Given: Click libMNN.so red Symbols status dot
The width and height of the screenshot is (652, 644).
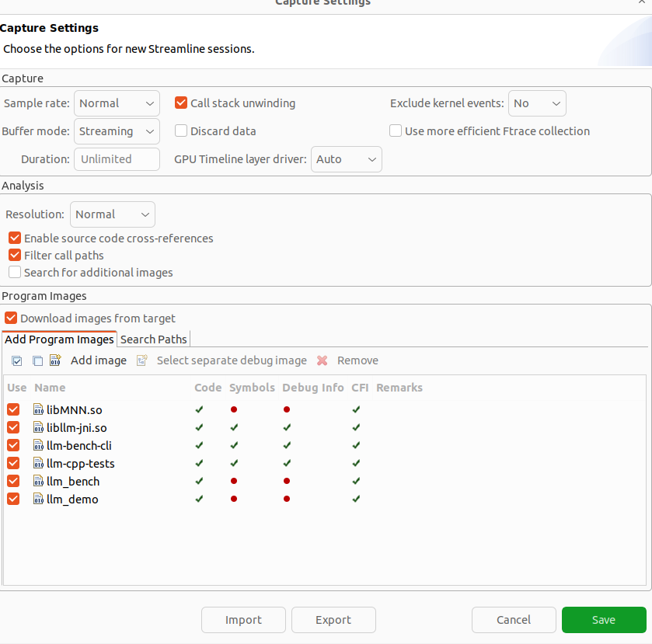Looking at the screenshot, I should click(x=234, y=409).
